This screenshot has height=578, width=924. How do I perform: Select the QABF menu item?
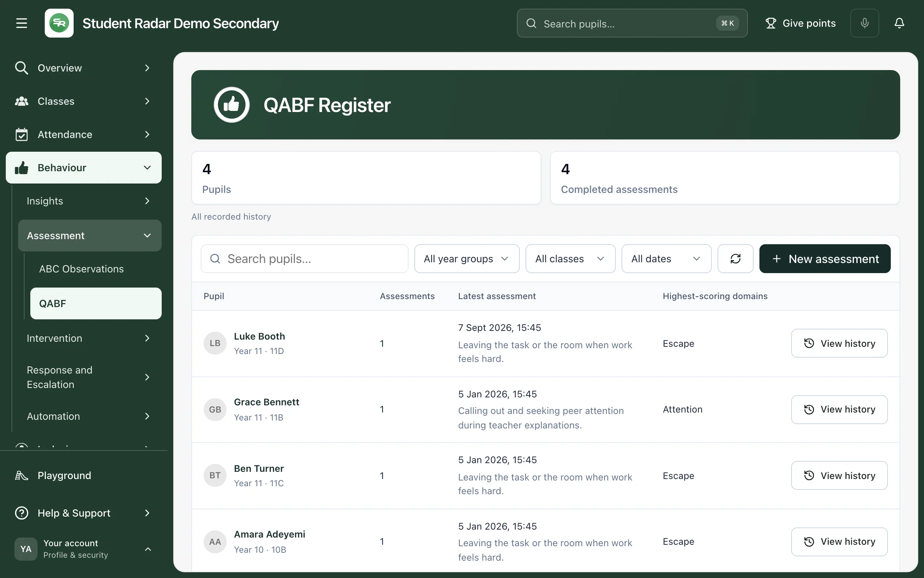(x=96, y=303)
